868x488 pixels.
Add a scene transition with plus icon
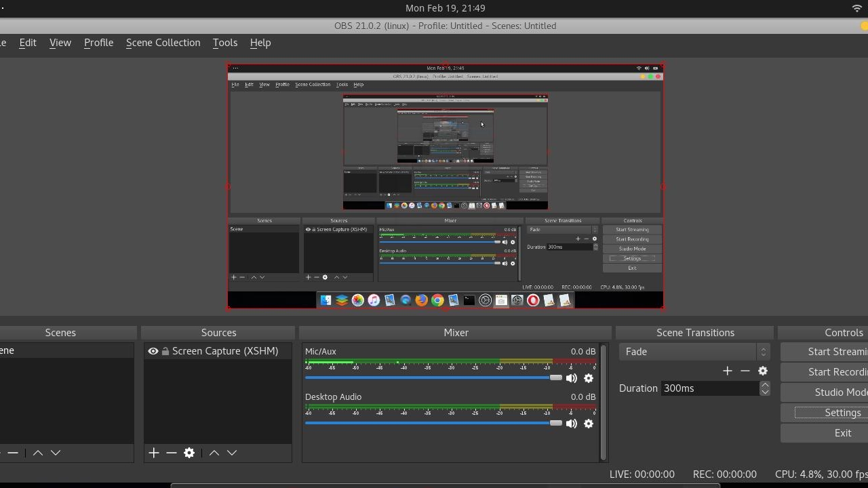coord(728,371)
